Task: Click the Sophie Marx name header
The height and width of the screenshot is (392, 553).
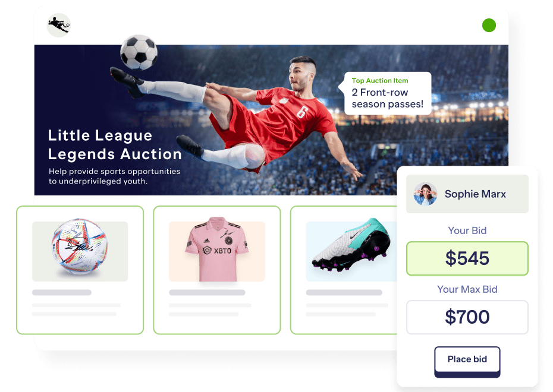Action: 467,194
